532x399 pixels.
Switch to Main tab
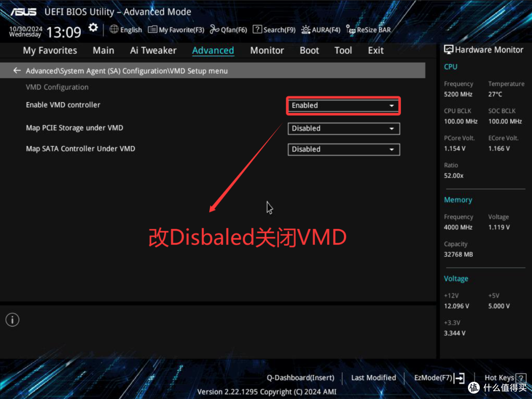103,51
